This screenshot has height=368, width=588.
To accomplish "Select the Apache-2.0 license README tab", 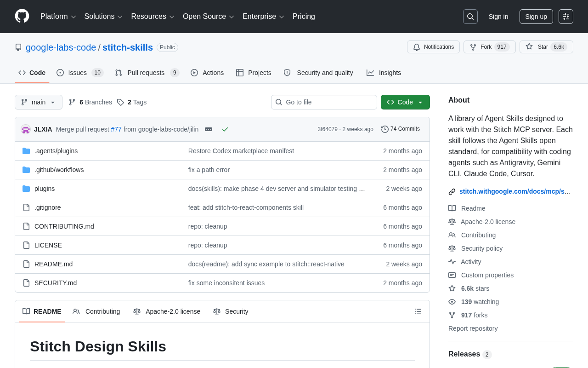I will click(167, 311).
